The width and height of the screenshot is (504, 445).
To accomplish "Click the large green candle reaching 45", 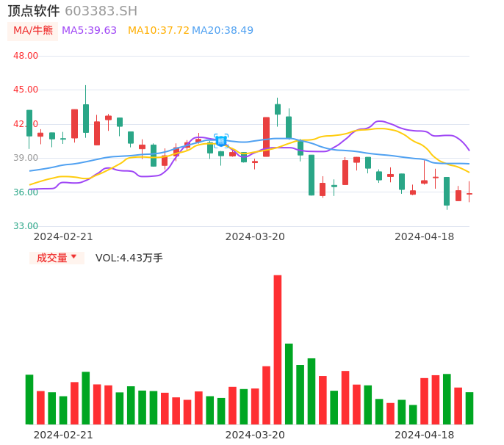I will [x=86, y=117].
